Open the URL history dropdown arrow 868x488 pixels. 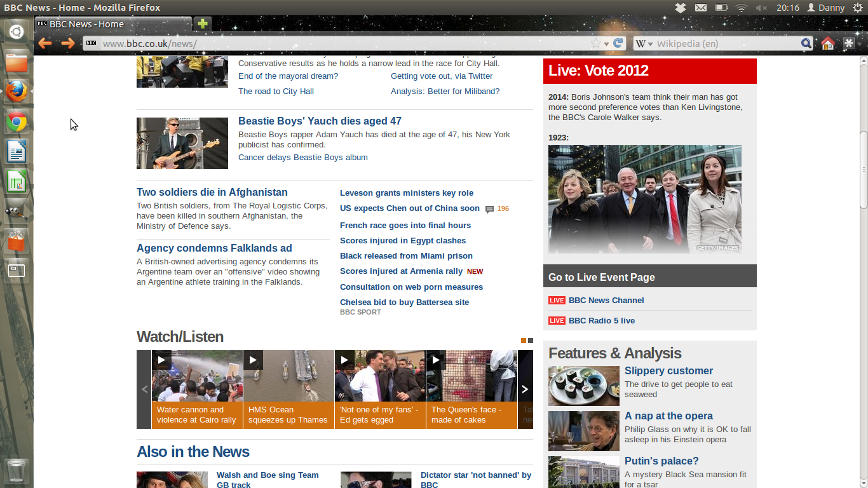(x=607, y=43)
